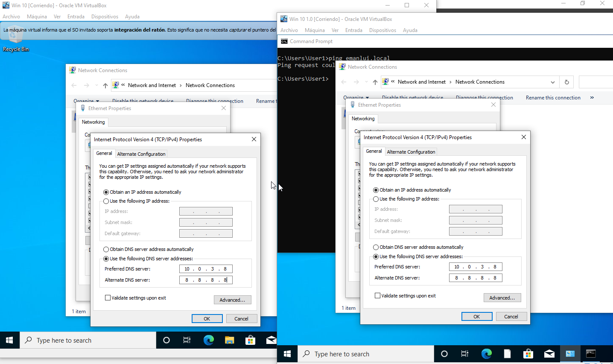613x364 pixels.
Task: Click OK in the right IPv4 Properties dialog
Action: [x=476, y=317]
